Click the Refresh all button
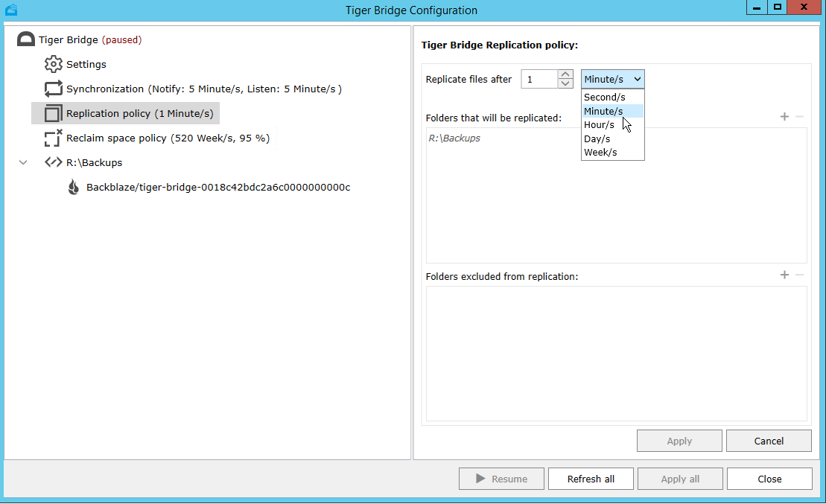The image size is (826, 504). pyautogui.click(x=591, y=479)
